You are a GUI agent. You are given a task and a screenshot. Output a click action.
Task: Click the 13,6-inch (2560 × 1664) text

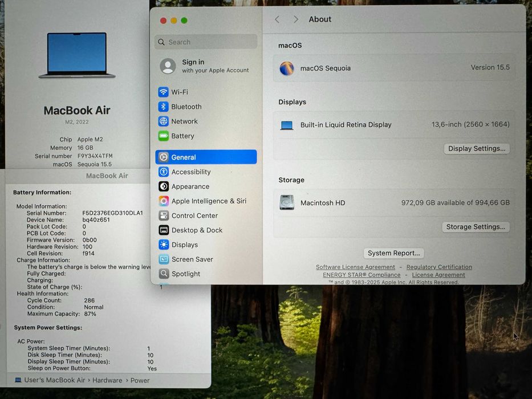pos(470,124)
